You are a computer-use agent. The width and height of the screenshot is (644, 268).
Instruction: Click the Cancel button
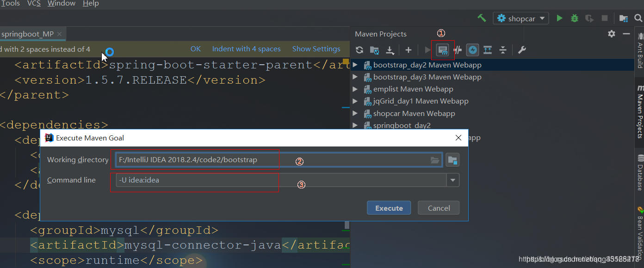point(439,208)
